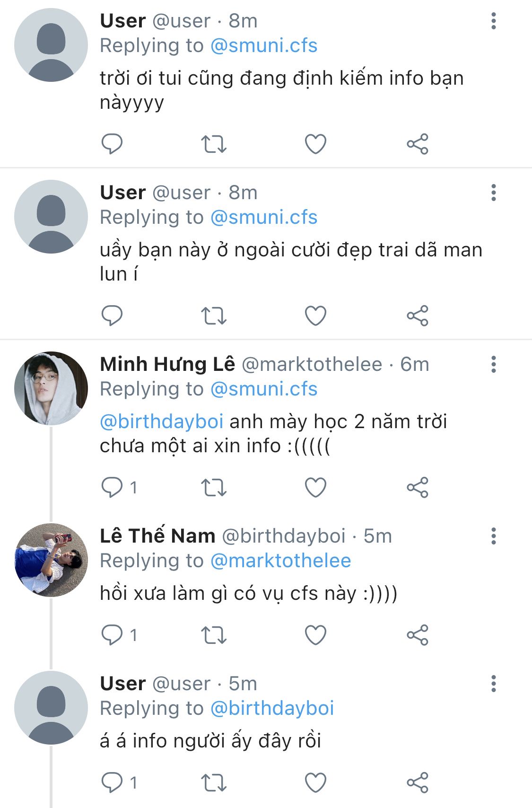
Task: Reply to the first tweet about kiếm info
Action: click(112, 144)
